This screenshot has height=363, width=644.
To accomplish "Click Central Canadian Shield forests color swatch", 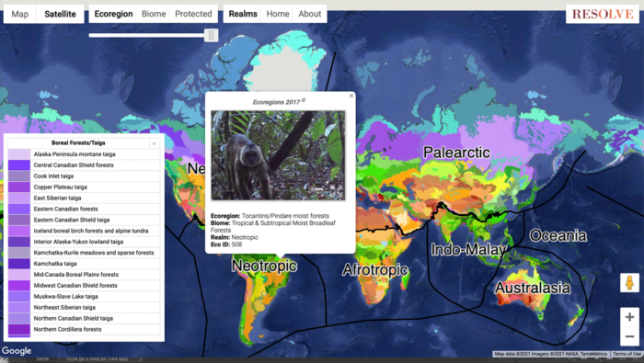I will 19,164.
